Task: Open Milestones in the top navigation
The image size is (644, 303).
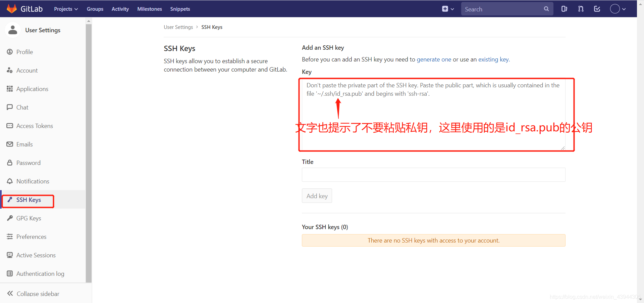Action: [150, 9]
